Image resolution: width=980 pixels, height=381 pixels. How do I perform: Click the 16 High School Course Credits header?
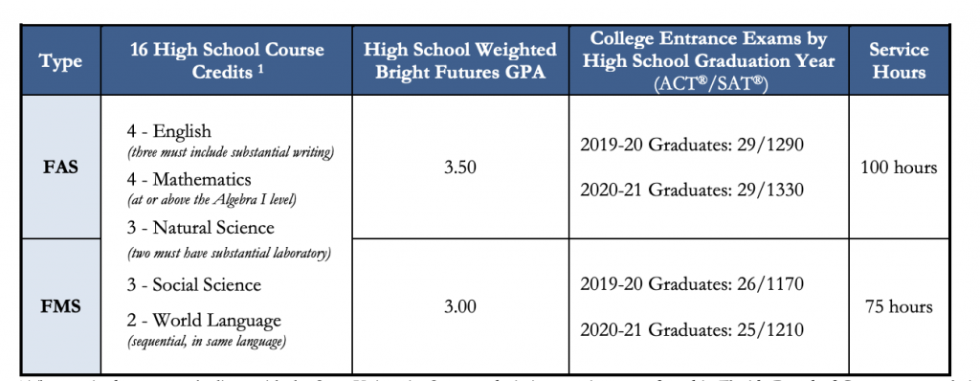(228, 60)
